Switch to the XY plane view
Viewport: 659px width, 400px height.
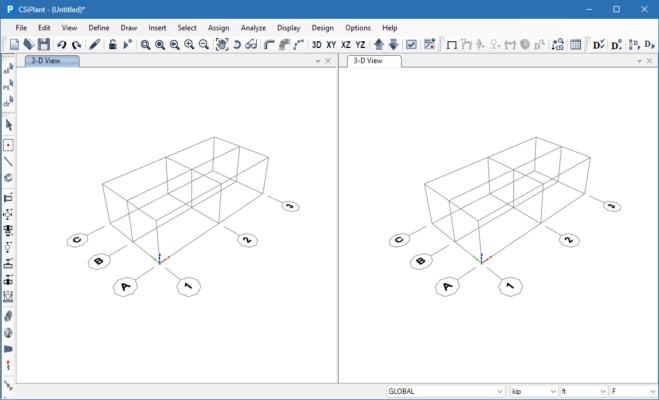(331, 45)
